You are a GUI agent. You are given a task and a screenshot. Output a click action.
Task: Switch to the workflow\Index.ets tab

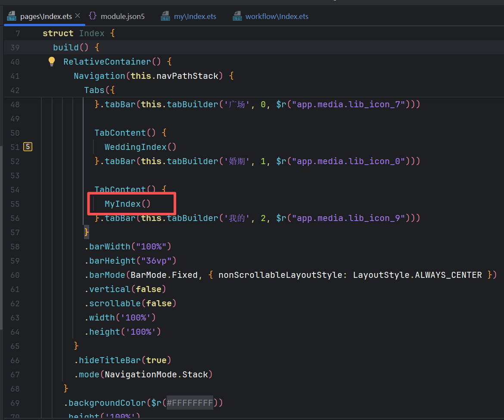(277, 16)
